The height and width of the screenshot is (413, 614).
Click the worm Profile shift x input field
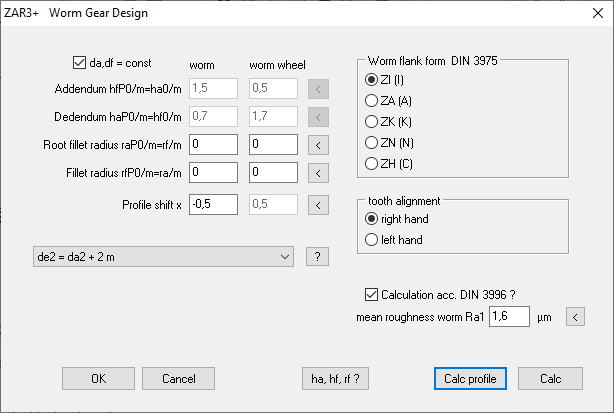click(210, 205)
